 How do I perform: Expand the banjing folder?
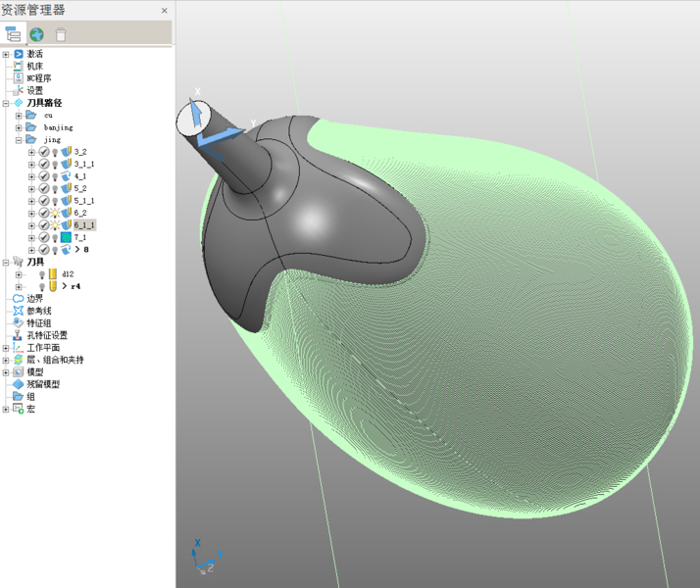tap(19, 127)
